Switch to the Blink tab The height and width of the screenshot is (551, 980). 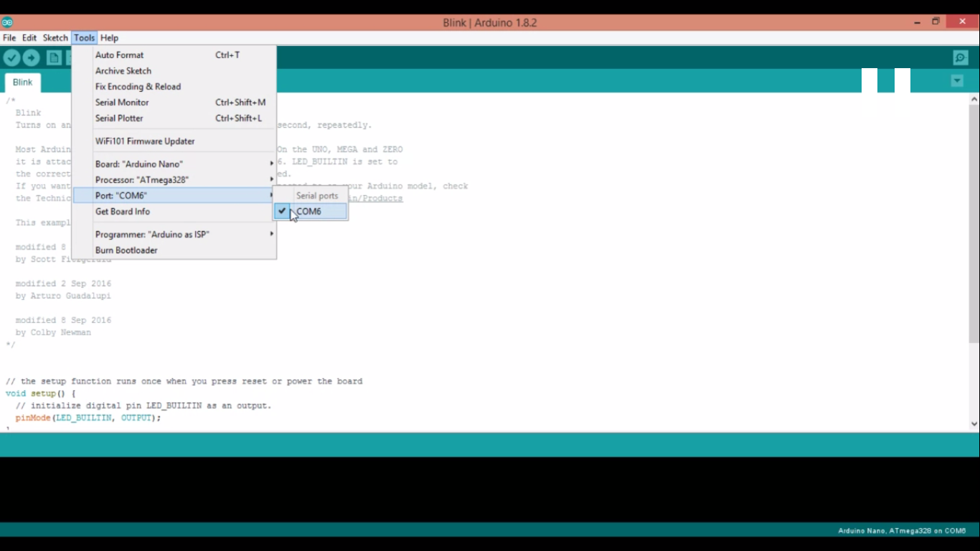pos(22,82)
